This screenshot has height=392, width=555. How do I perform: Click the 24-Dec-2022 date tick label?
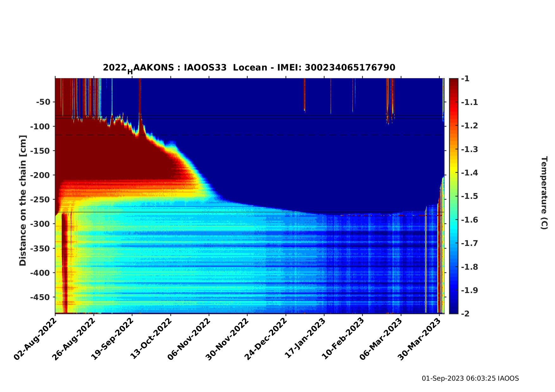(266, 339)
